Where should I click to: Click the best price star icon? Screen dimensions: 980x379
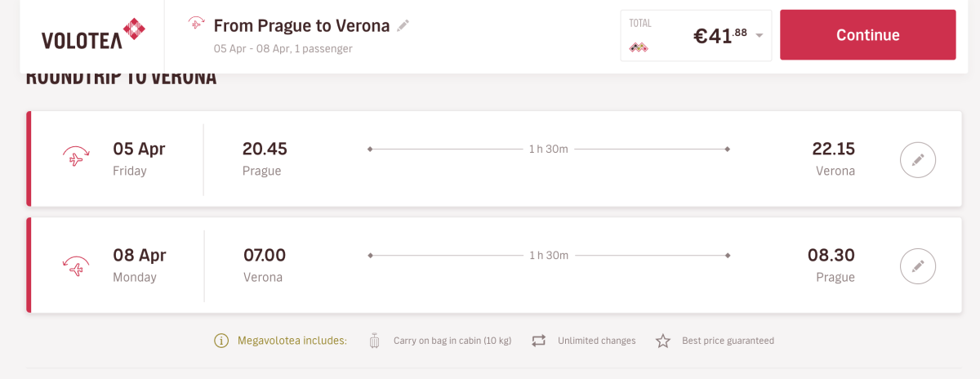[663, 341]
